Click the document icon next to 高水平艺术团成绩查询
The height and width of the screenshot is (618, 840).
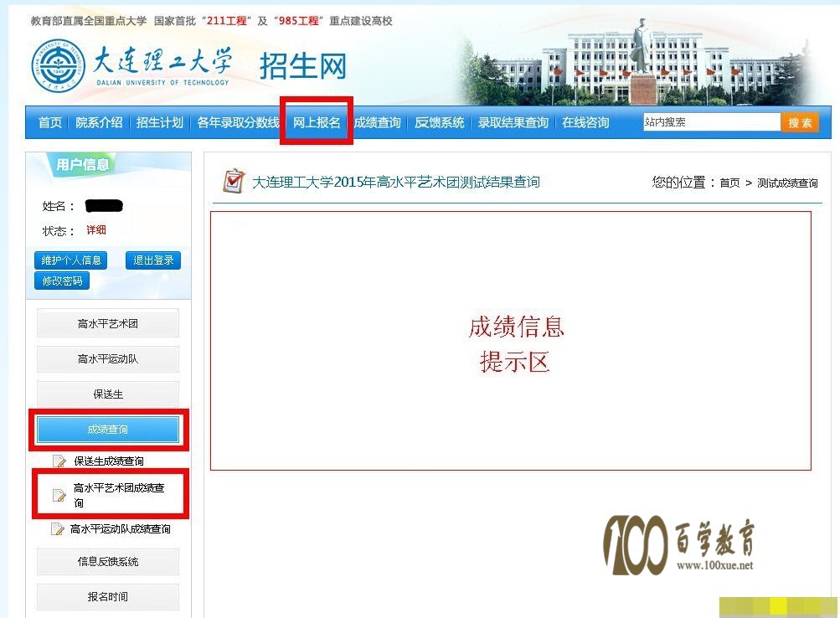(x=59, y=496)
